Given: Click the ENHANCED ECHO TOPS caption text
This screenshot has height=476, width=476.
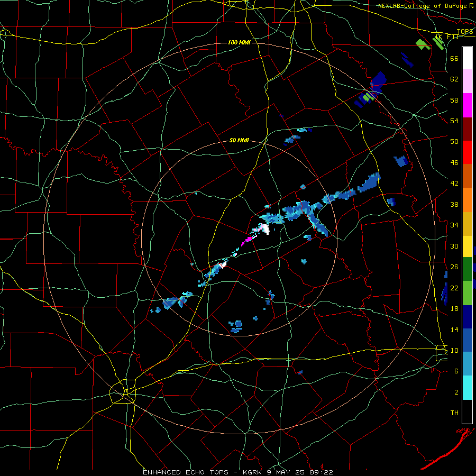Looking at the screenshot, I should [x=185, y=472].
